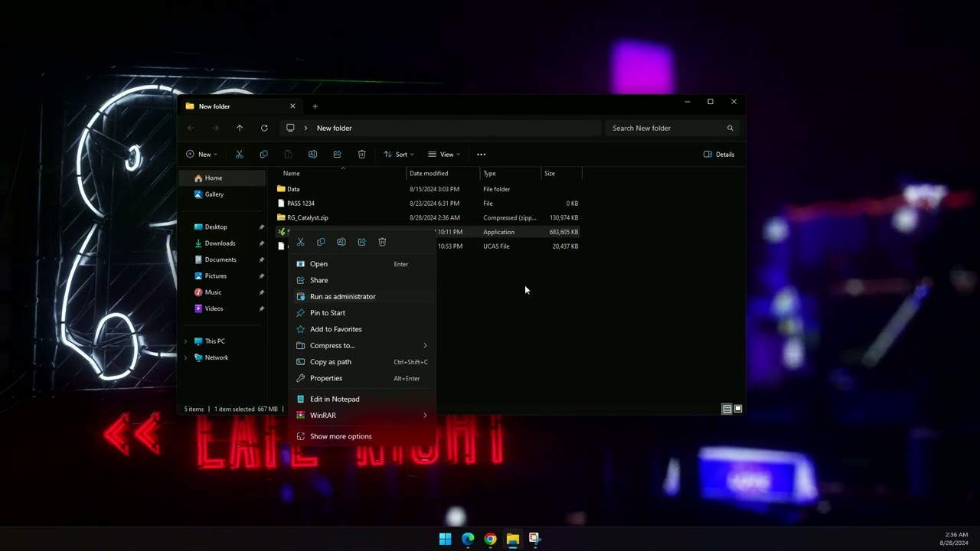Launch Microsoft Edge from the taskbar
The width and height of the screenshot is (980, 551).
point(468,539)
